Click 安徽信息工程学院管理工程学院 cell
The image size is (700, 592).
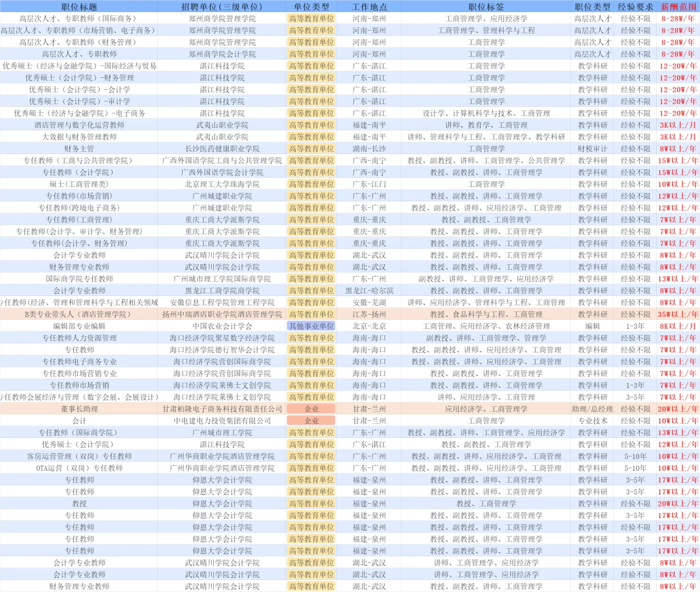(x=222, y=303)
